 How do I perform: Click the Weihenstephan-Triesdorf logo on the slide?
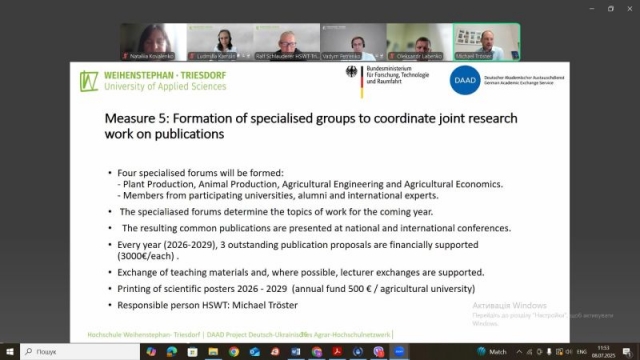click(x=153, y=81)
